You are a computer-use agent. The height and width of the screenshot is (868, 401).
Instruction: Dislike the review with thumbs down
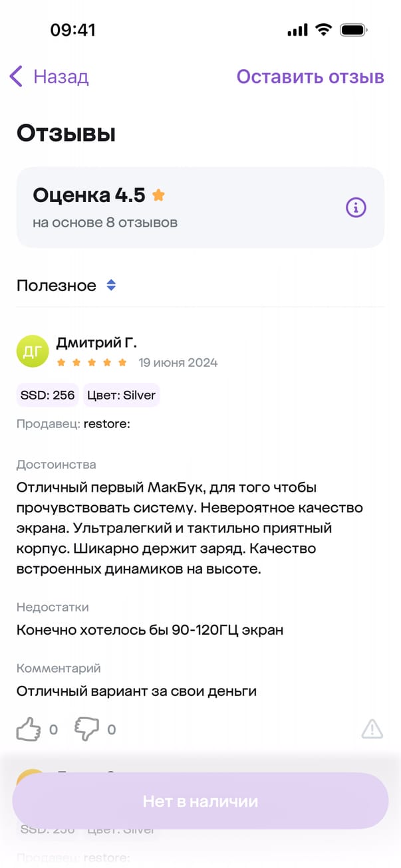[86, 729]
